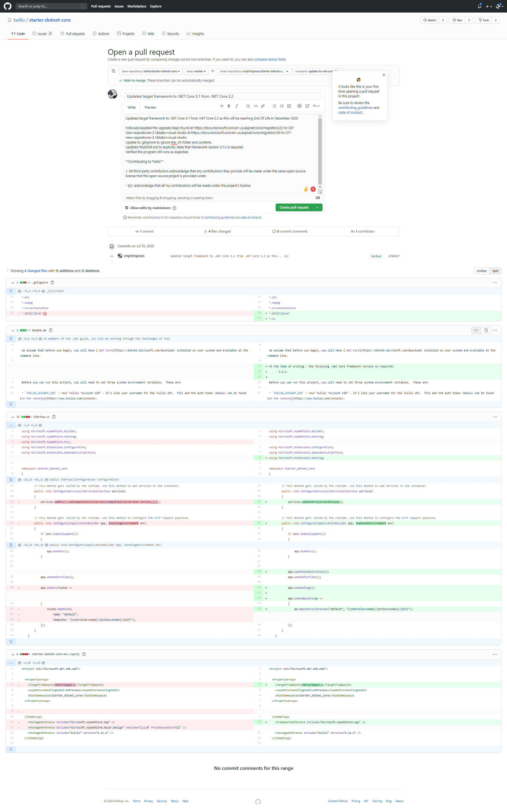
Task: Open the Code tab
Action: click(x=18, y=34)
